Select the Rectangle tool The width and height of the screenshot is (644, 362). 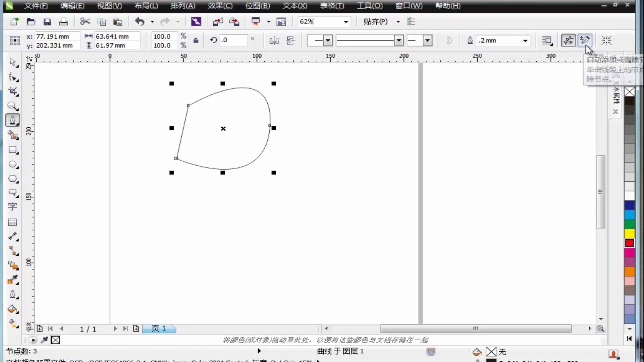pyautogui.click(x=13, y=150)
